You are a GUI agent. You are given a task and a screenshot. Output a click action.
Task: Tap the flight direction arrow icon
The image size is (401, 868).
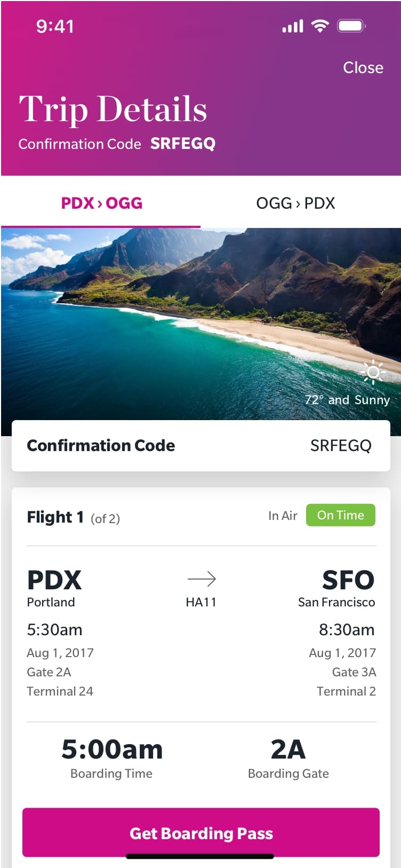click(202, 579)
